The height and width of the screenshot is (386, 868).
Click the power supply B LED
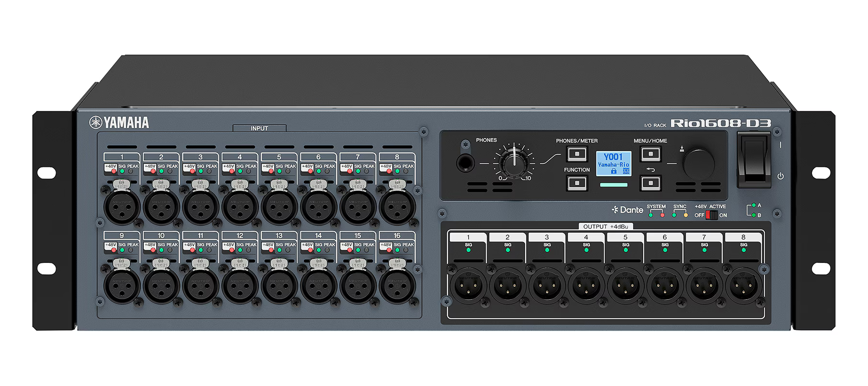click(x=754, y=215)
